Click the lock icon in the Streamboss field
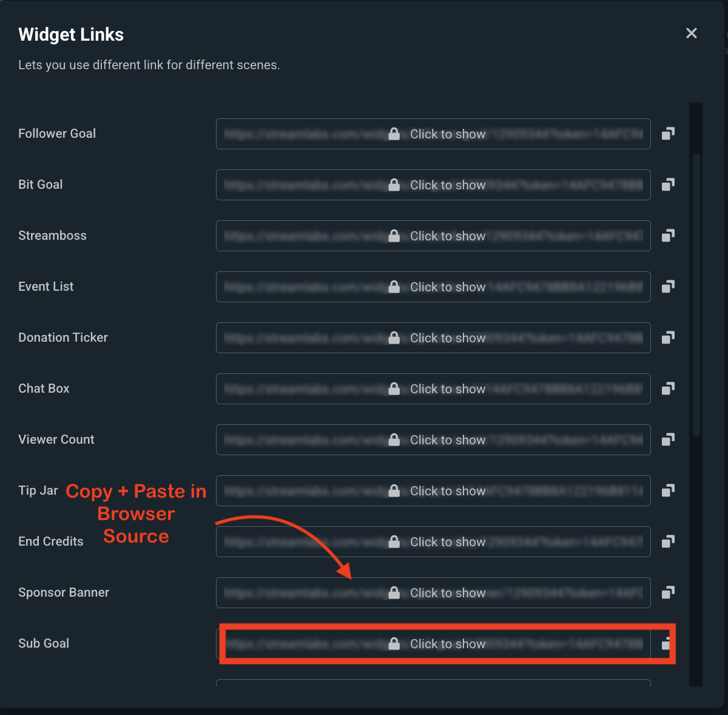Screen dimensions: 728x715 394,236
